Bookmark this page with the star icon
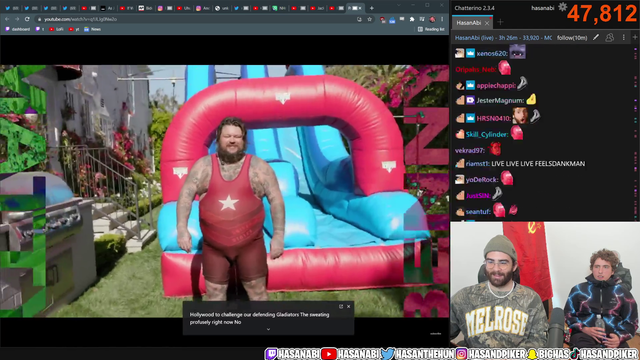 pyautogui.click(x=369, y=19)
